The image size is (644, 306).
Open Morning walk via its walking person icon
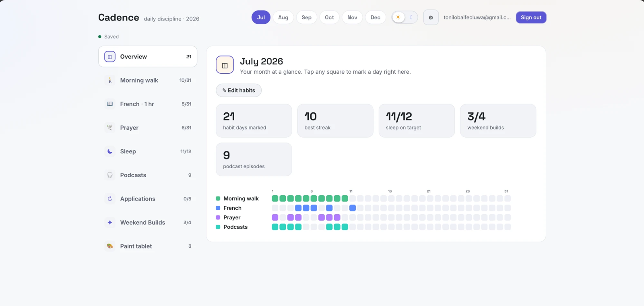point(110,81)
